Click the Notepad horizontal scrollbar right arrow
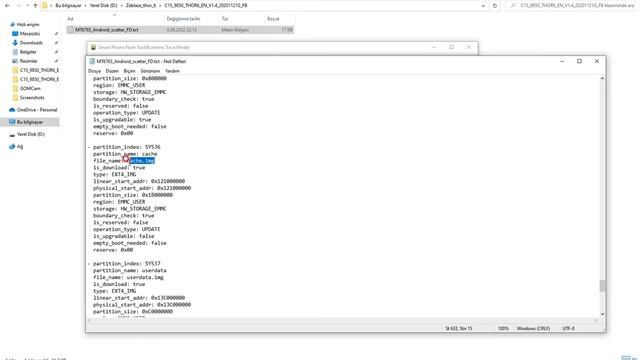 coord(596,320)
